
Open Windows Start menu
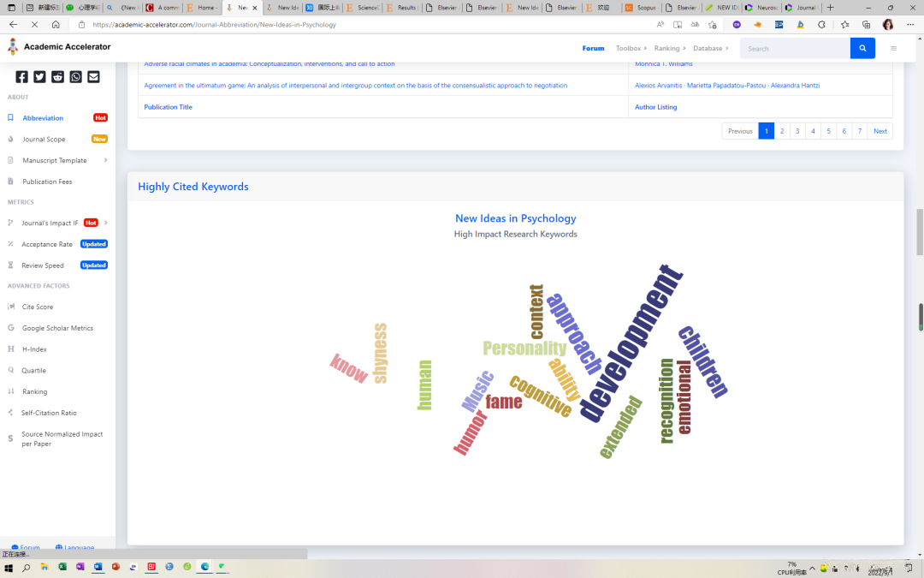[x=9, y=568]
